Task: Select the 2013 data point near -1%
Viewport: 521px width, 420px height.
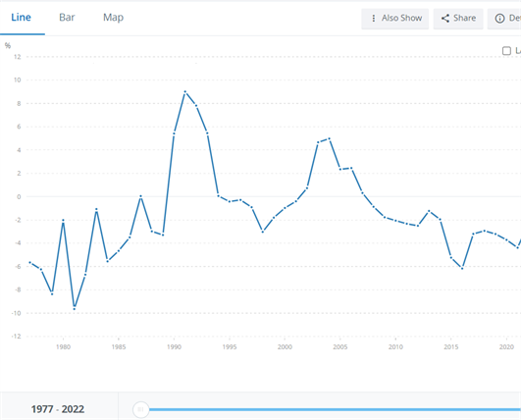Action: 429,211
